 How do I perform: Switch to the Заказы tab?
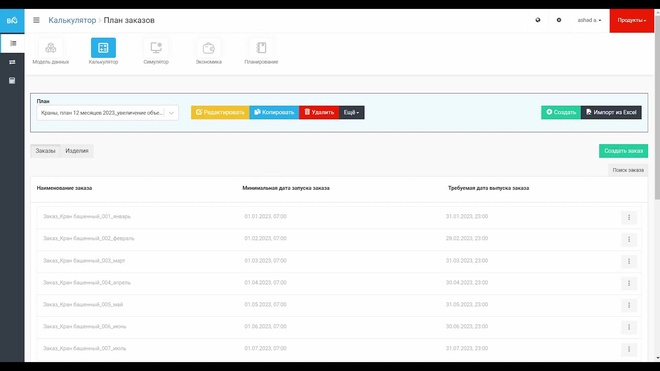45,151
